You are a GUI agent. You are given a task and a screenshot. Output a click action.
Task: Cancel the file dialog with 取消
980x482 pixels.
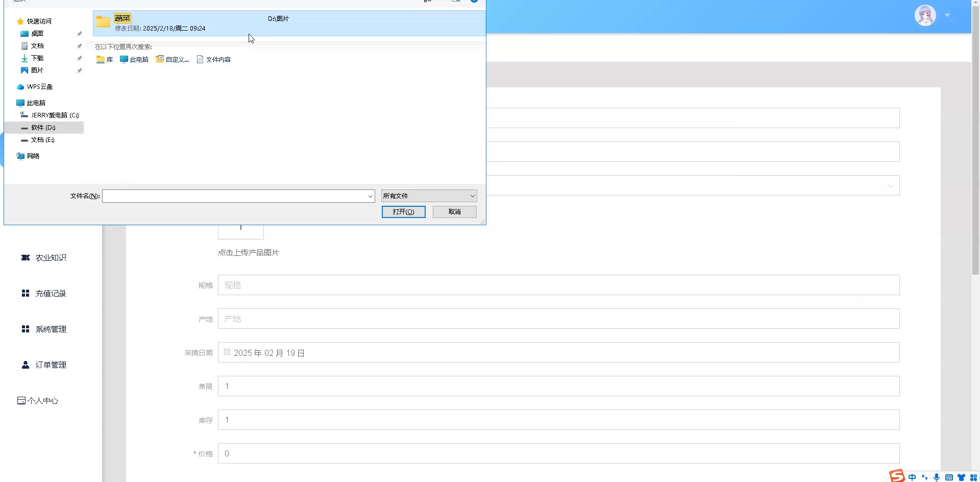point(455,212)
